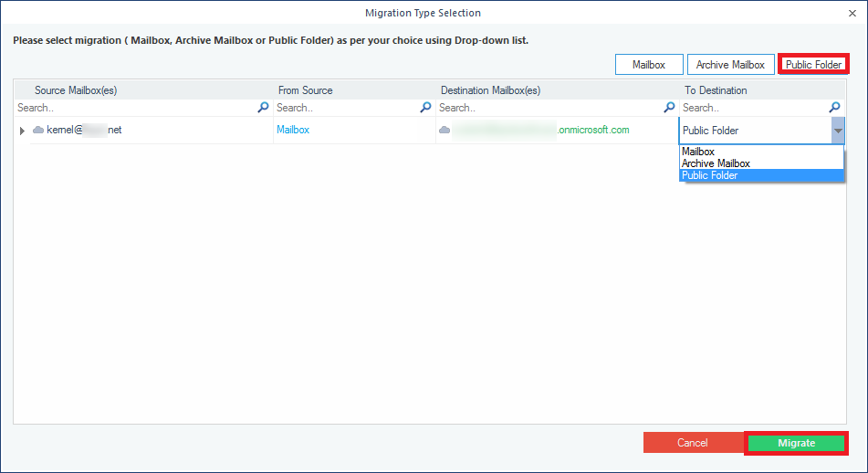Click the Archive Mailbox button
The width and height of the screenshot is (868, 473).
[x=730, y=65]
